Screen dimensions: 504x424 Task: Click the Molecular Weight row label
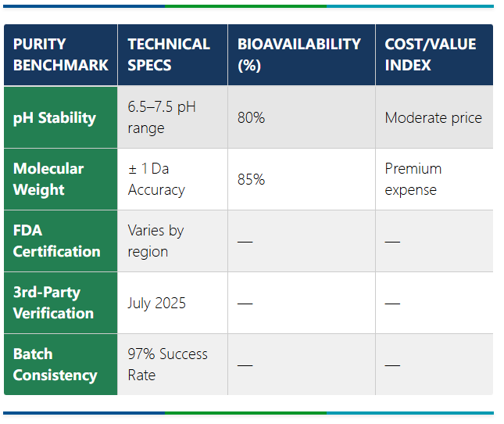48,179
